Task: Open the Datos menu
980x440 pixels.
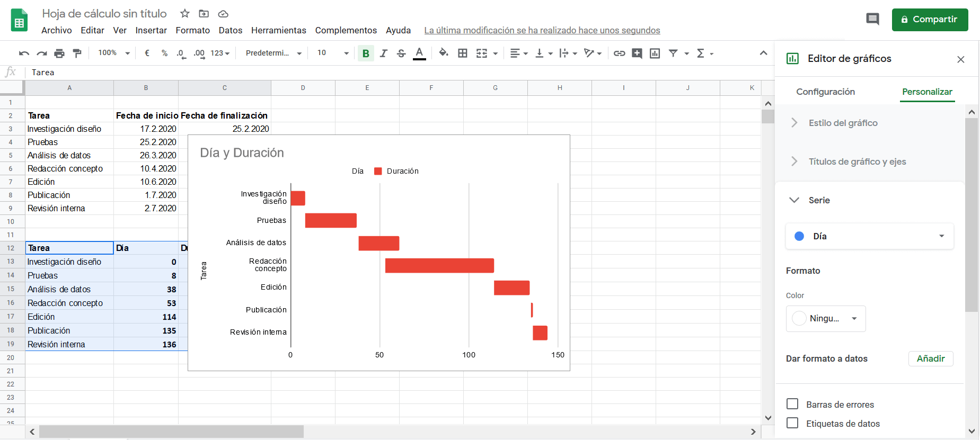Action: (x=231, y=30)
